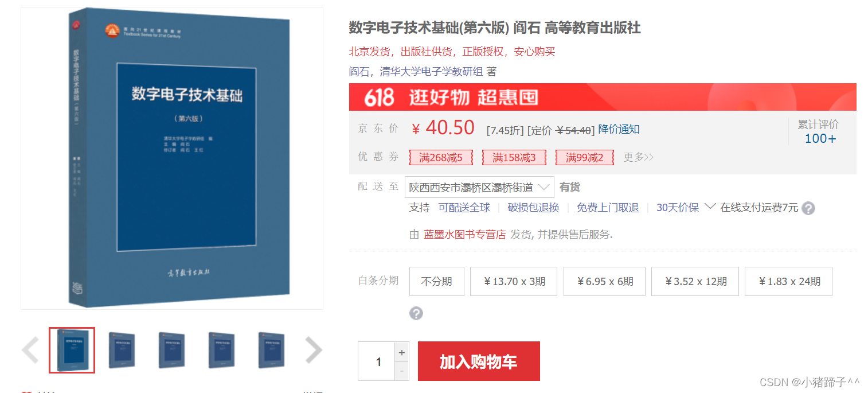This screenshot has height=393, width=868.
Task: Click the previous thumbnails left arrow
Action: [x=30, y=350]
